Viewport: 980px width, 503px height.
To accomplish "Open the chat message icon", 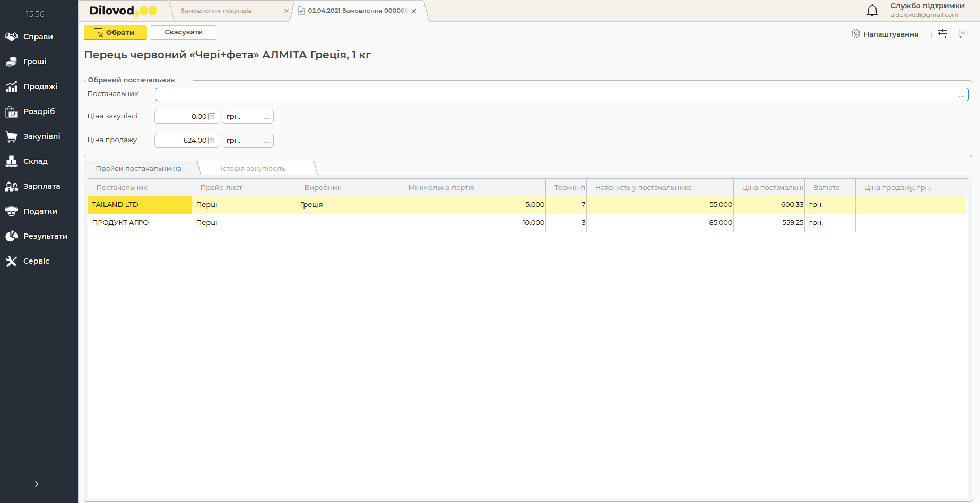I will pos(962,34).
